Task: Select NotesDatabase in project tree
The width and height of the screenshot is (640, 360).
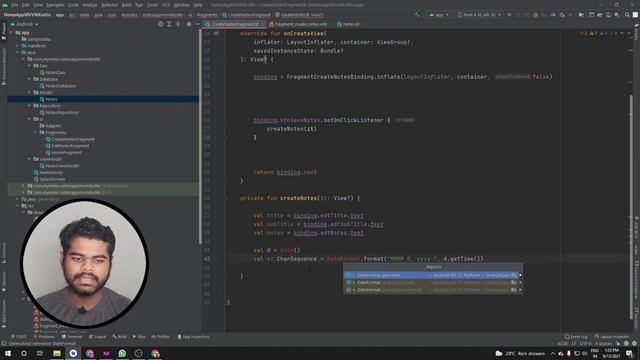Action: click(58, 86)
